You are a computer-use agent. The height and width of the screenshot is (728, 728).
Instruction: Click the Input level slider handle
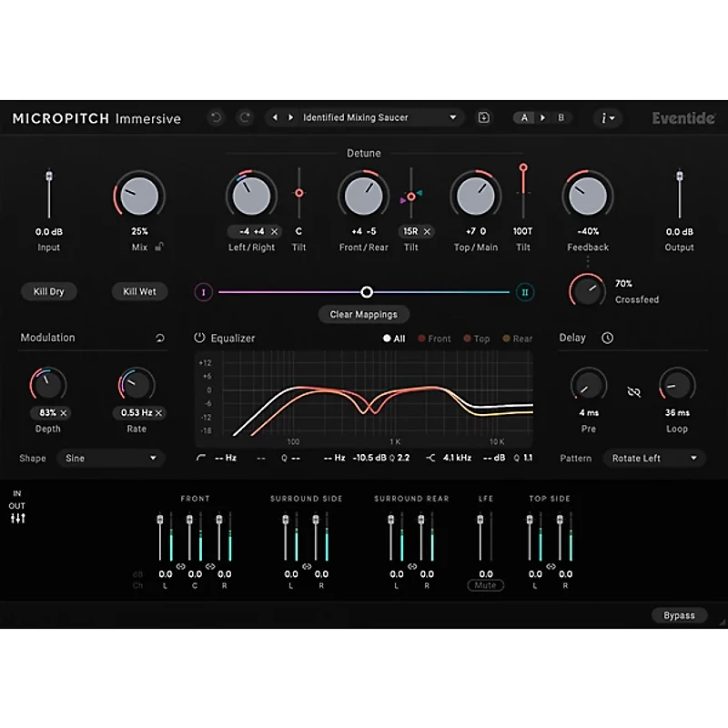[49, 176]
